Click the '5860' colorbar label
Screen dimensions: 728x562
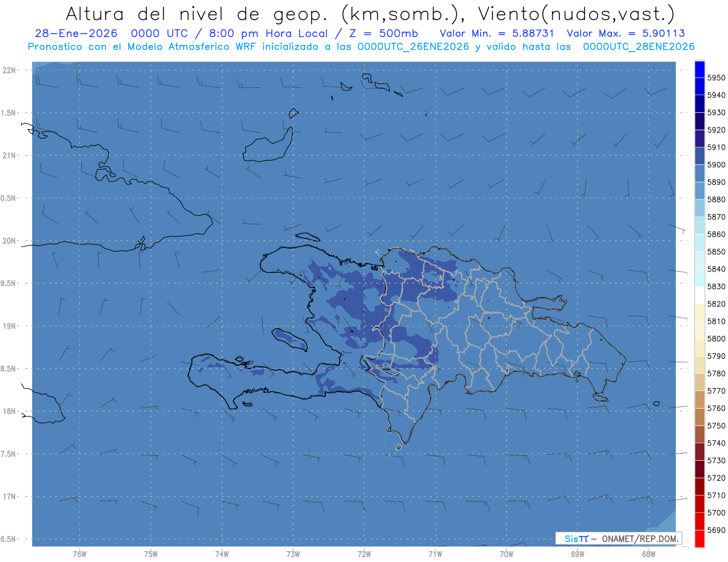716,234
